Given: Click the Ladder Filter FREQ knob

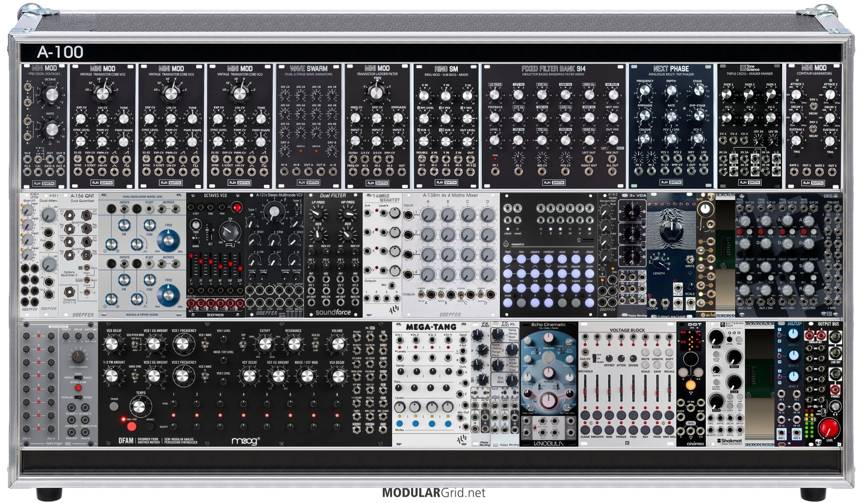Looking at the screenshot, I should [x=376, y=92].
